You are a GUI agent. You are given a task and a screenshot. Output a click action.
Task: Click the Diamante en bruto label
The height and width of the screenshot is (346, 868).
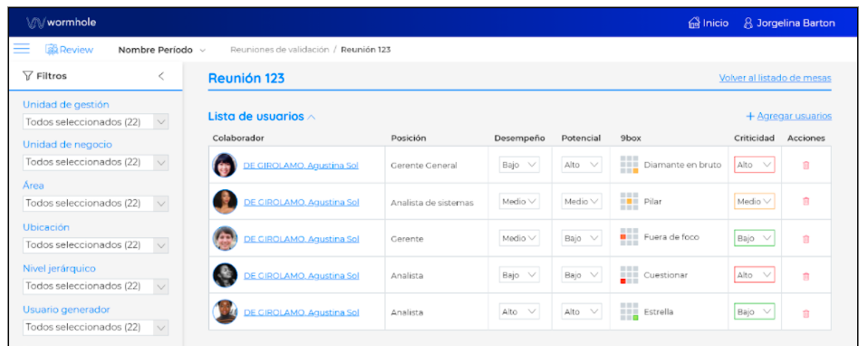(682, 165)
